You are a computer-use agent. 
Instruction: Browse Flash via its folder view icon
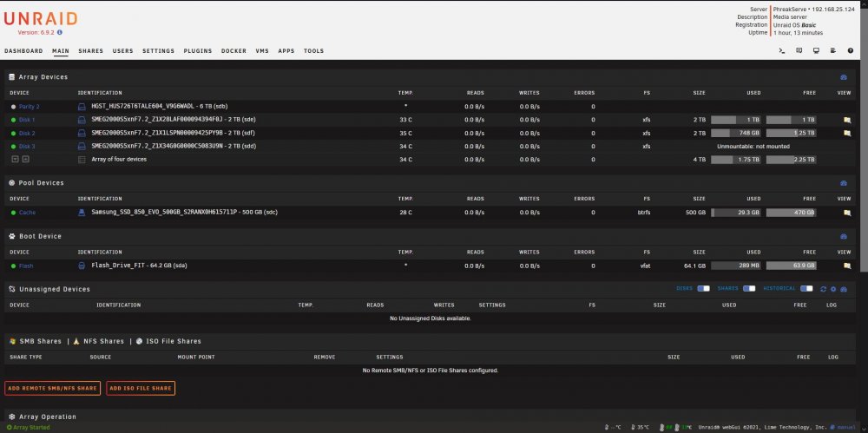click(x=846, y=266)
